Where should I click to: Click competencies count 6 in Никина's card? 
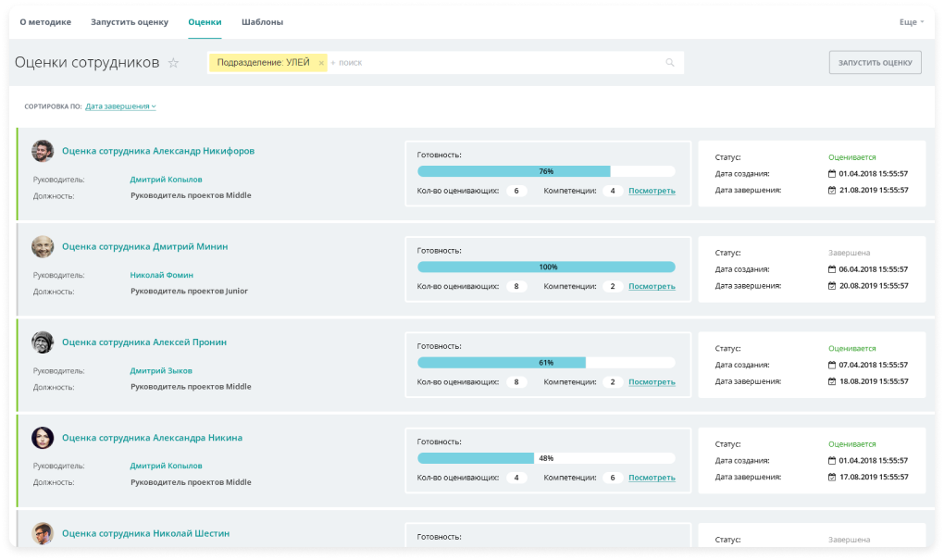613,479
